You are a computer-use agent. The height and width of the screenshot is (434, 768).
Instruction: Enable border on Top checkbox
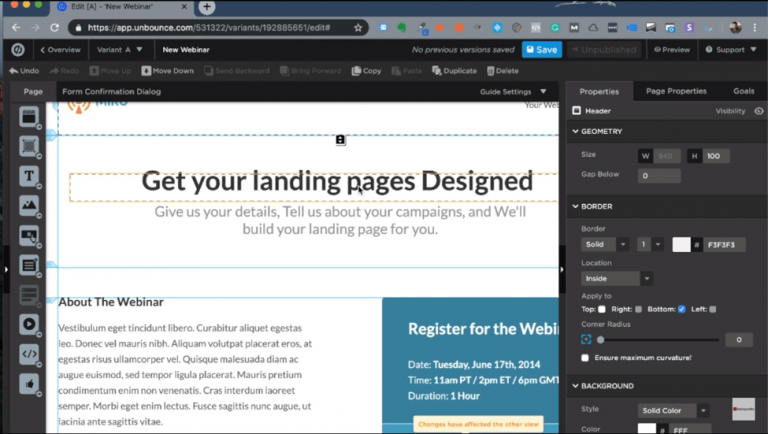(601, 309)
